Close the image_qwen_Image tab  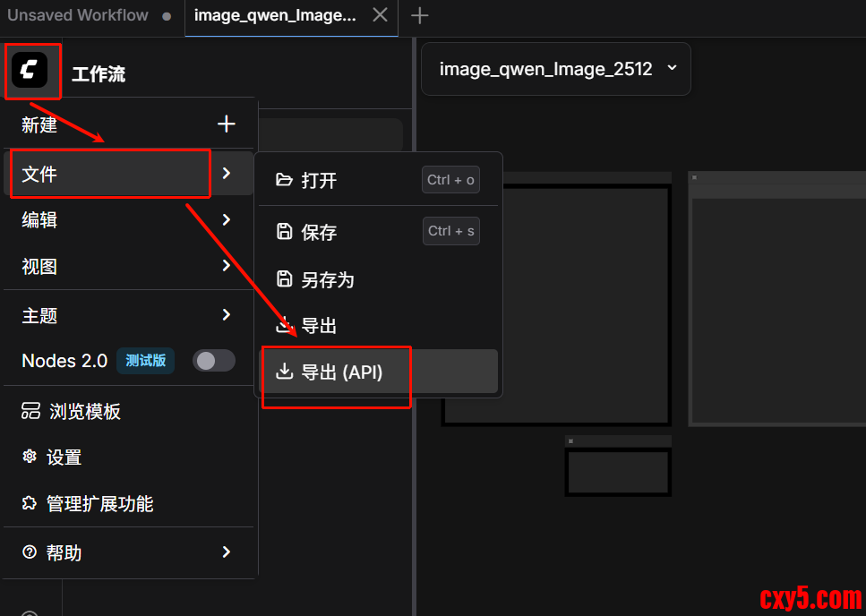(380, 15)
